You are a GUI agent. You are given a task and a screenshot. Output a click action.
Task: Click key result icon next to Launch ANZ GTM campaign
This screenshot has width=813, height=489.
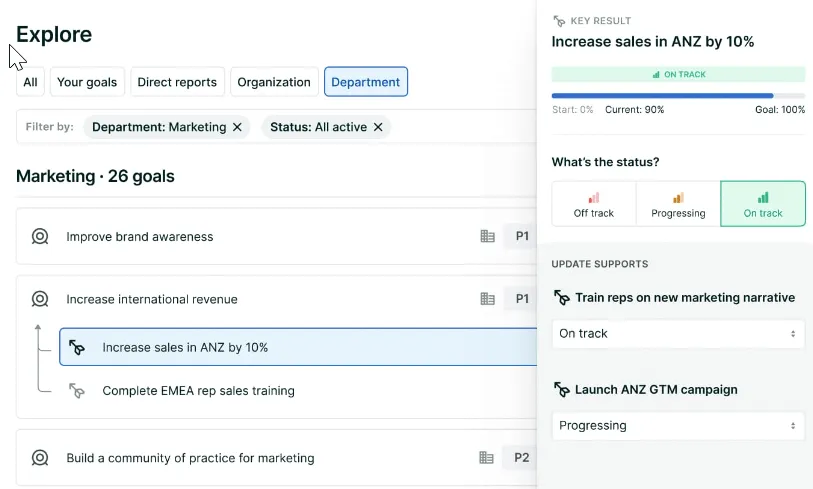pyautogui.click(x=562, y=389)
